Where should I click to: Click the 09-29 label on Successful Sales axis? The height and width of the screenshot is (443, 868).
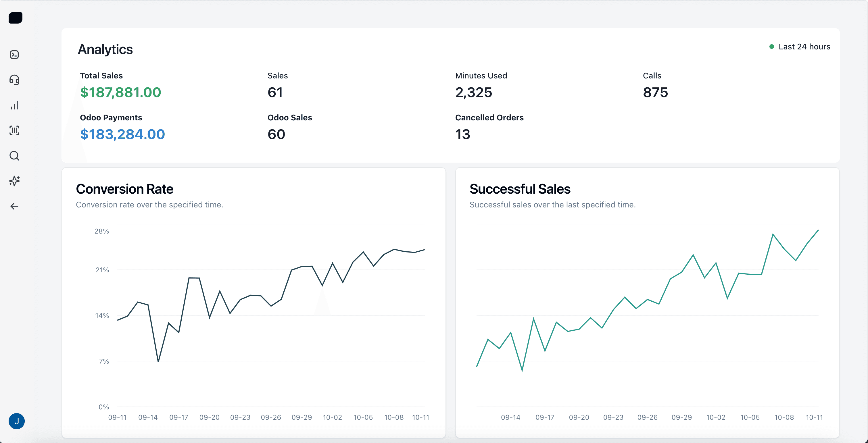coord(681,417)
